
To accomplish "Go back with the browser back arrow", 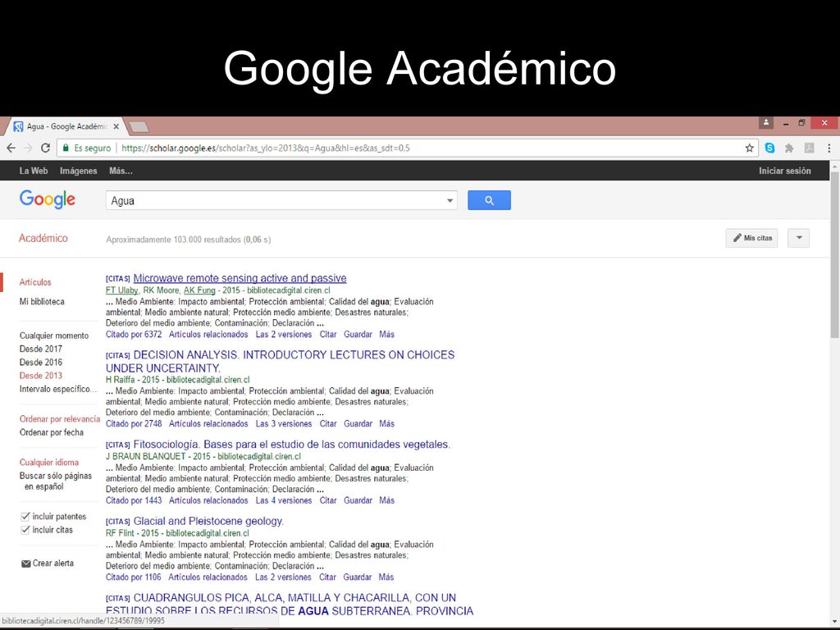I will [11, 148].
